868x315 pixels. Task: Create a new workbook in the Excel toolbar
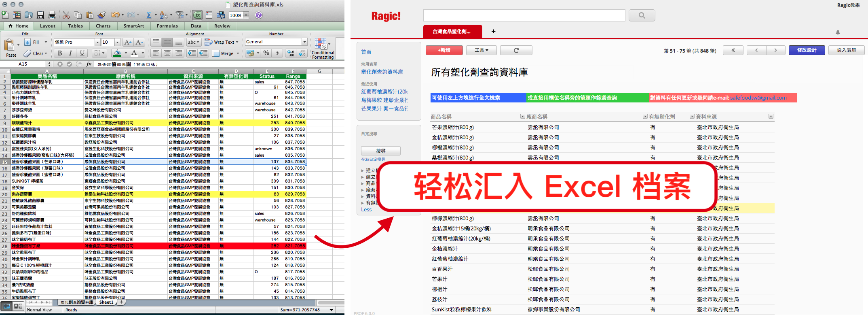click(5, 15)
